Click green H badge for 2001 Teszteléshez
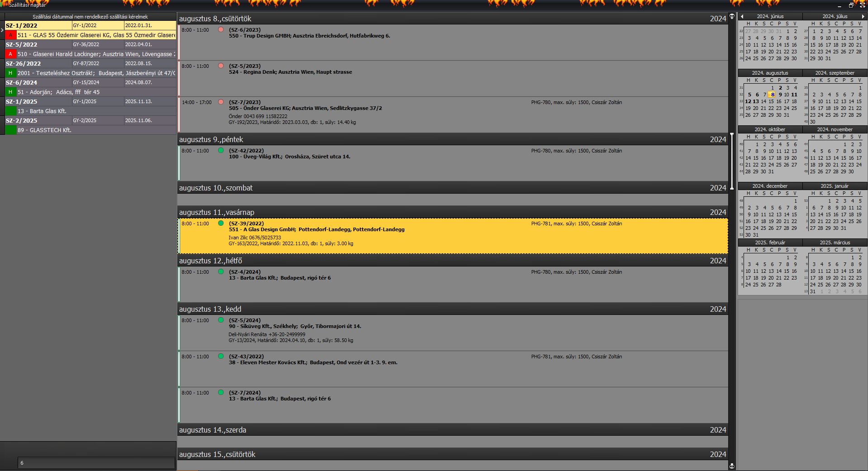The width and height of the screenshot is (868, 471). click(x=10, y=73)
